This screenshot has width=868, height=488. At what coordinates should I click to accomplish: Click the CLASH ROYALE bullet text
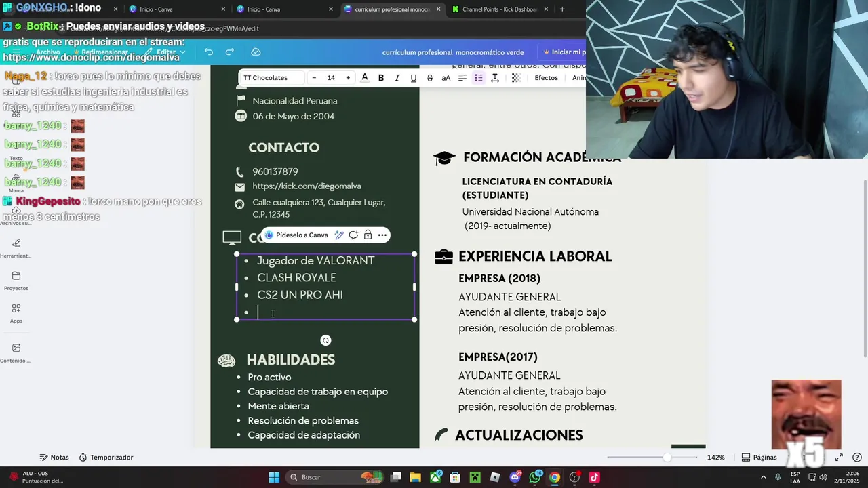(x=296, y=278)
